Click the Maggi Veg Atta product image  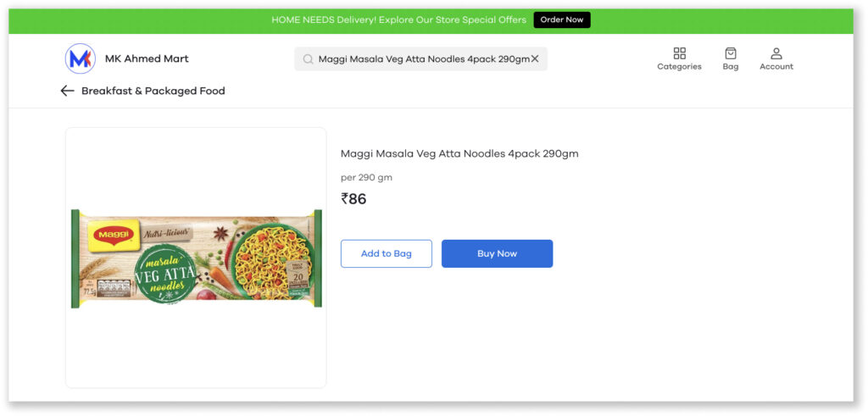point(197,258)
